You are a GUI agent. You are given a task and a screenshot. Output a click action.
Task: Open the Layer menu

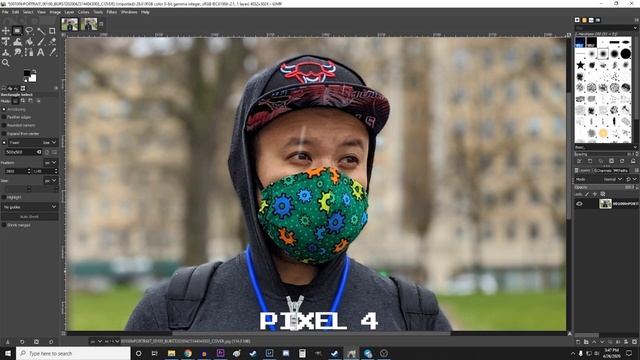tap(69, 12)
